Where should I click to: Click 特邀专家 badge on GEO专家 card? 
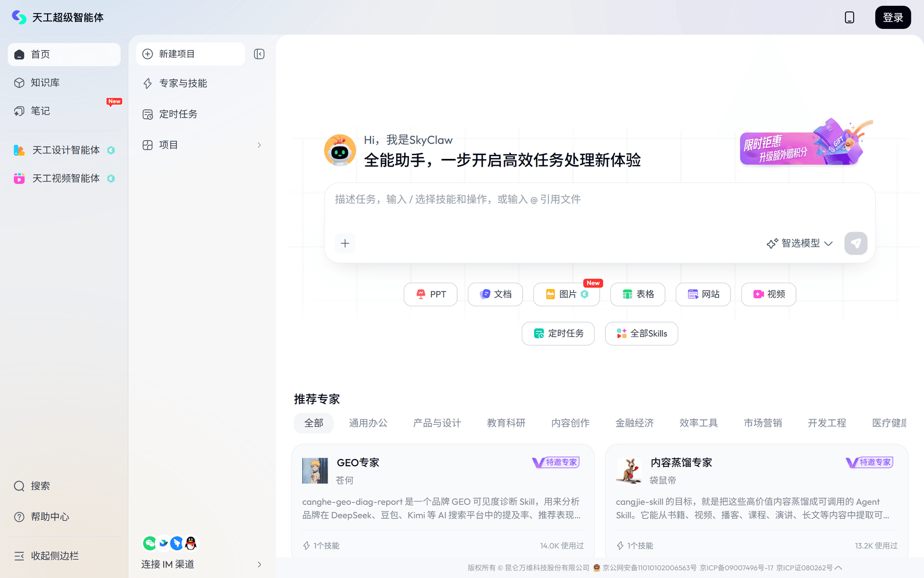point(556,462)
